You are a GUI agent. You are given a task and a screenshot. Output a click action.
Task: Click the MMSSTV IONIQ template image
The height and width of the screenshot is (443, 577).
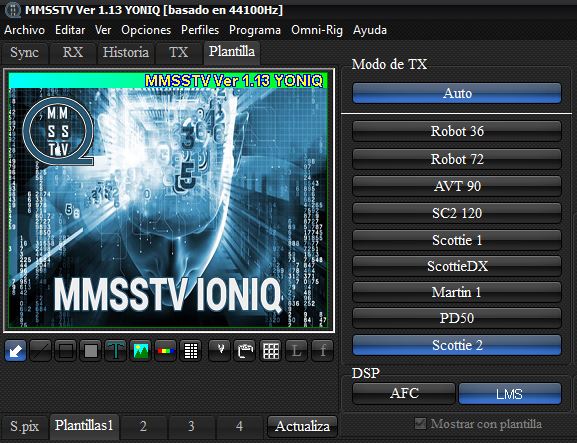(169, 200)
